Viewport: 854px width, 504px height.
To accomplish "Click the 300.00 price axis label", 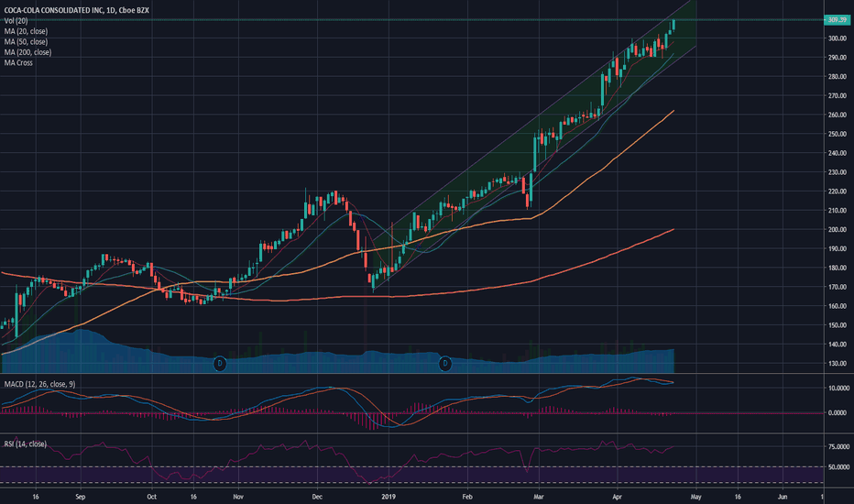I will click(838, 38).
